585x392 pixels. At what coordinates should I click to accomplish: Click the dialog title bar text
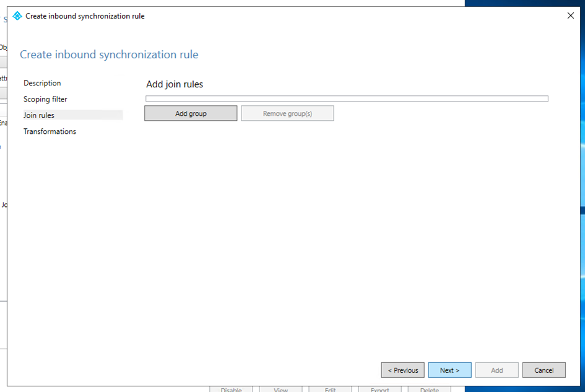pos(85,16)
